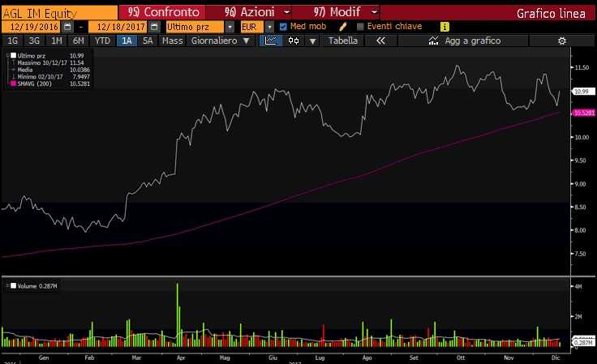Click Massimo 10/12/17 legend row
The width and height of the screenshot is (597, 364).
[x=49, y=62]
